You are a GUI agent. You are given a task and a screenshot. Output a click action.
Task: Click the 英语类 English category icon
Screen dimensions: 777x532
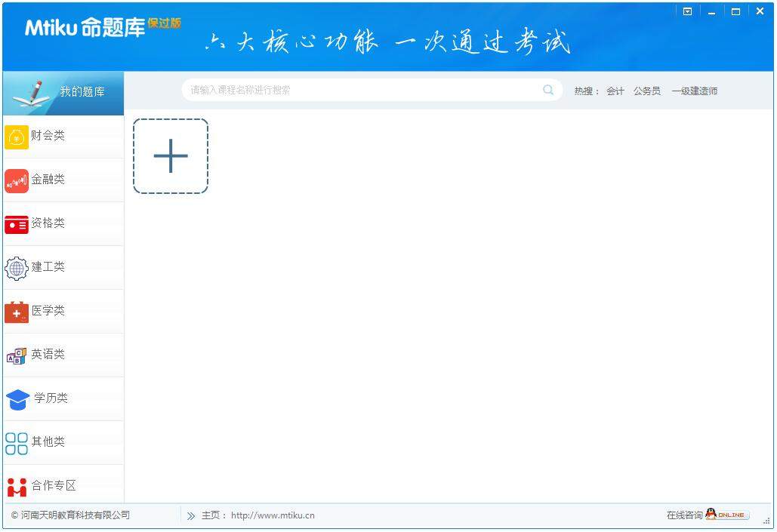17,355
